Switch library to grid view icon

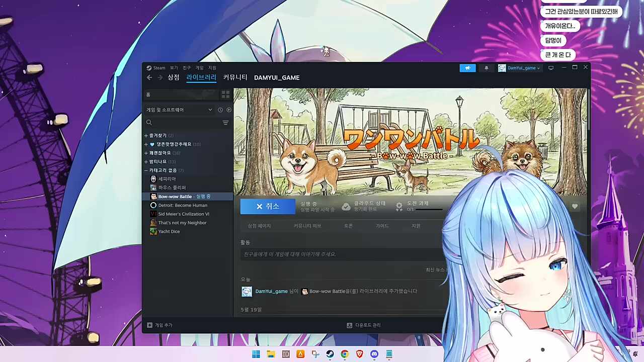(x=225, y=94)
